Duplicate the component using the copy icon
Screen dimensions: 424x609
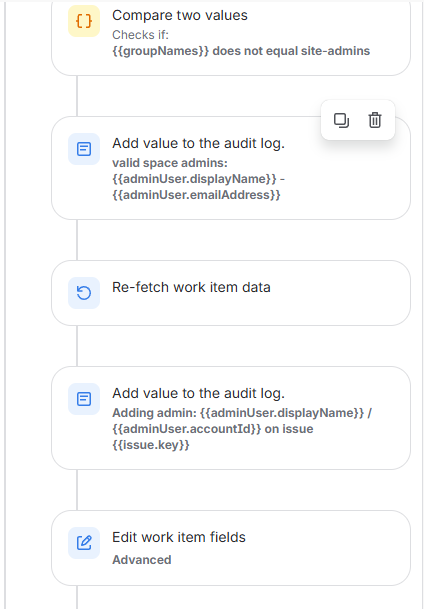click(341, 120)
